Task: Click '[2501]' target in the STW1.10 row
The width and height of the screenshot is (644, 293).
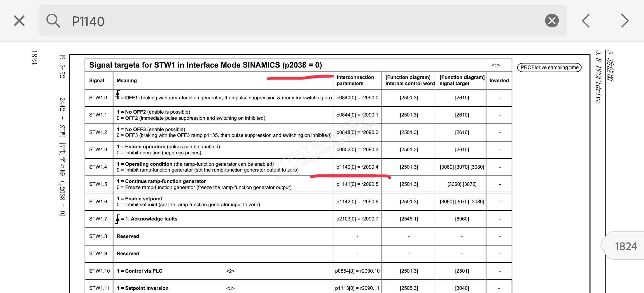Action: [462, 271]
